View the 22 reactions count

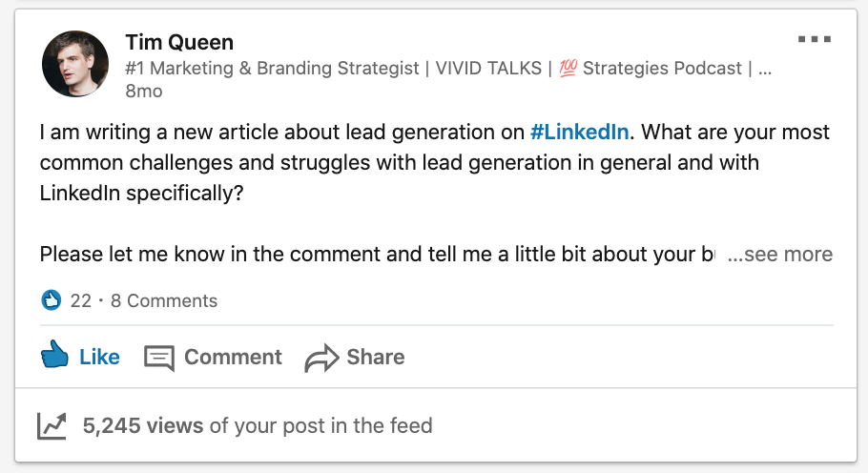coord(81,301)
